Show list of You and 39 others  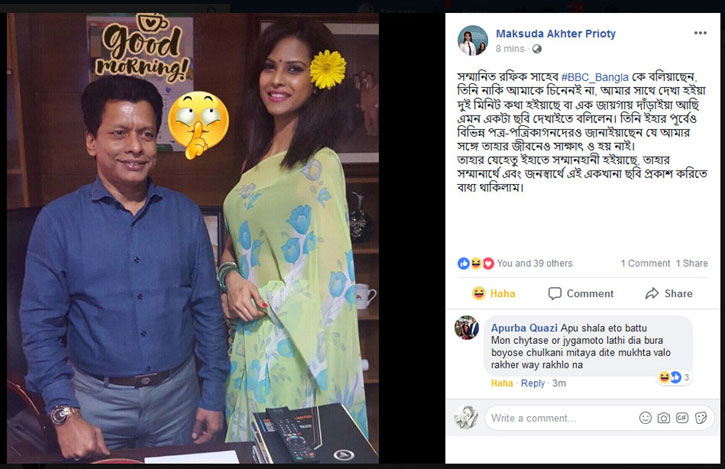(535, 263)
